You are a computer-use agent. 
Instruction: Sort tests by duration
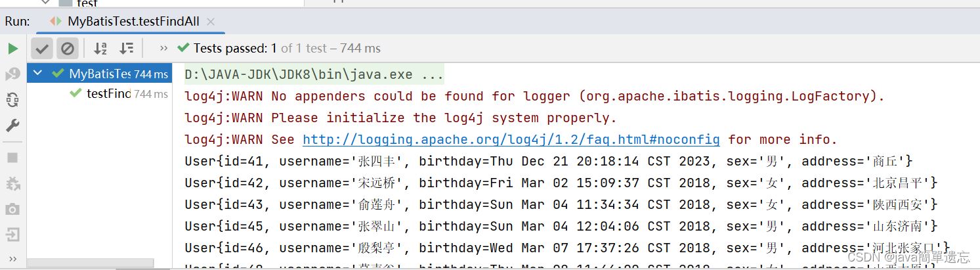[x=126, y=48]
